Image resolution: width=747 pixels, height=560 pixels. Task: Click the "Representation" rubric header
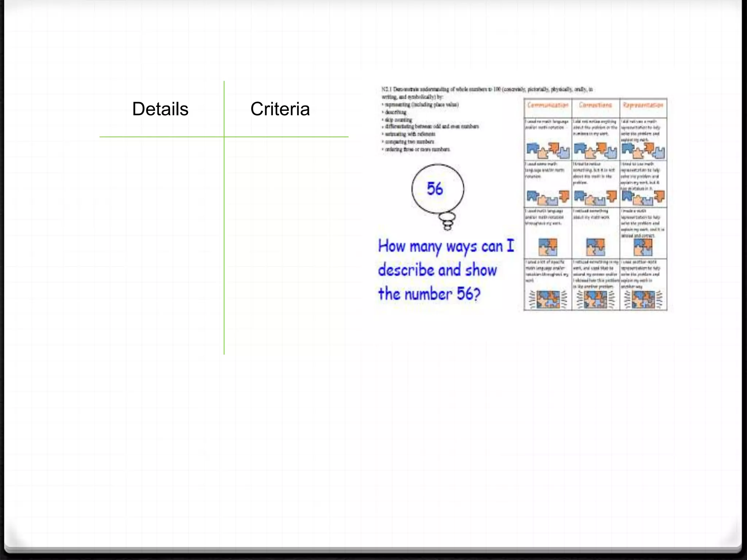click(643, 105)
